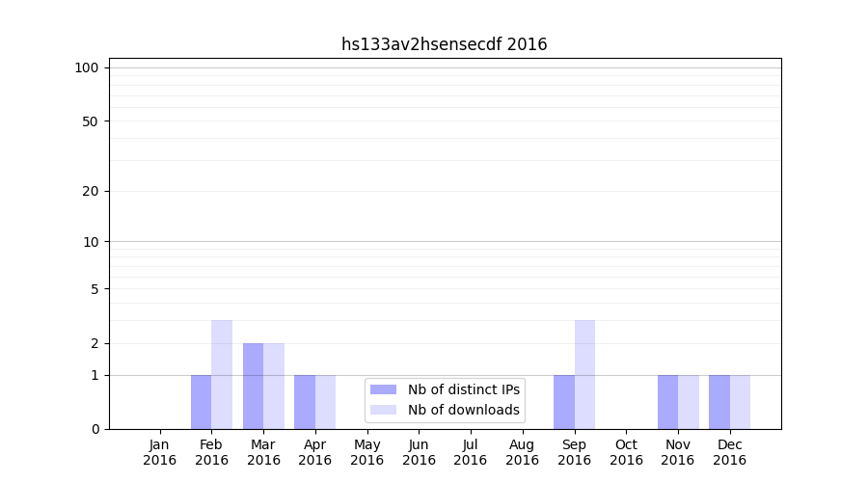Click the February distinct IPs bar

click(x=201, y=402)
